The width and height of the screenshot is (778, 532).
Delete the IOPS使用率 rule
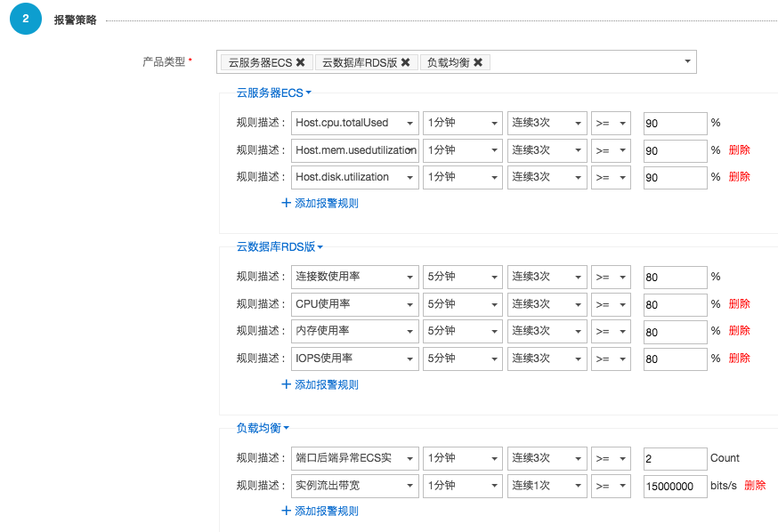[740, 359]
